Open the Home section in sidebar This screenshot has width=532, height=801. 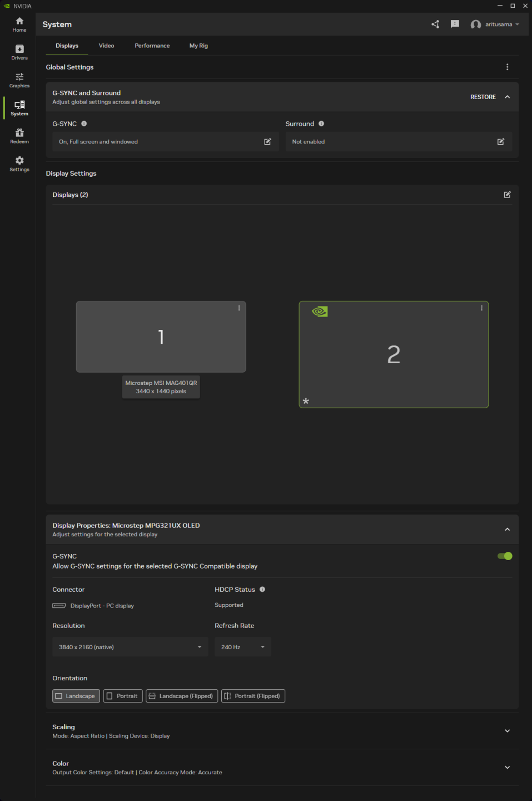19,24
